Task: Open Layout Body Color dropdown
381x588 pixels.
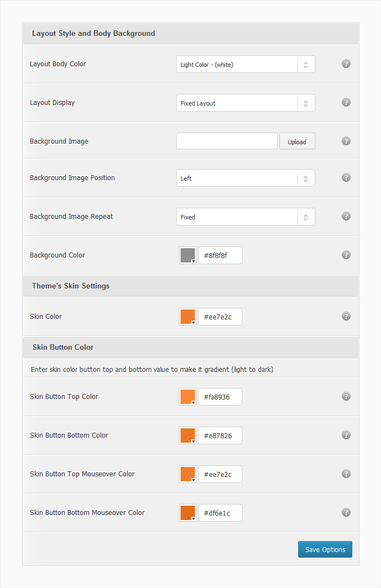Action: pos(245,64)
